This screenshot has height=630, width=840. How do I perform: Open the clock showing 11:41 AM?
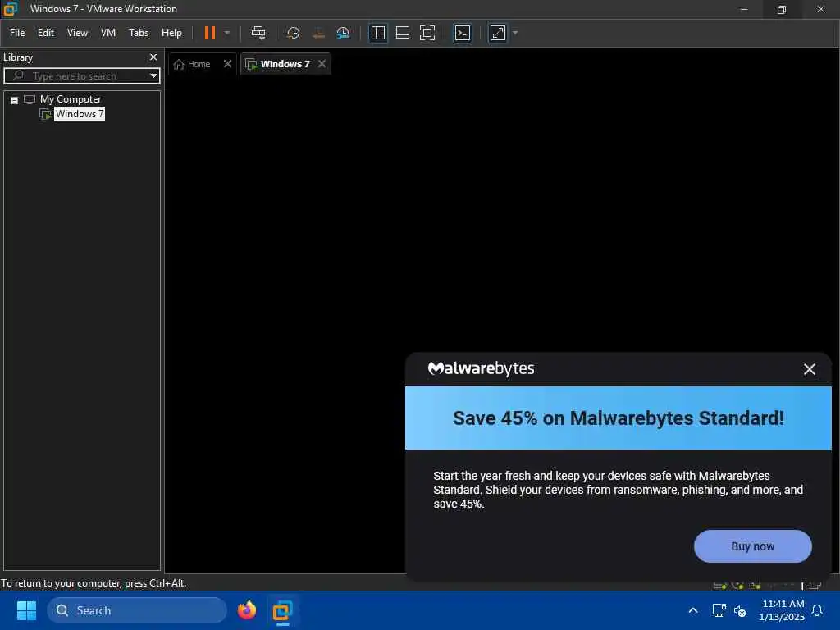[x=782, y=610]
